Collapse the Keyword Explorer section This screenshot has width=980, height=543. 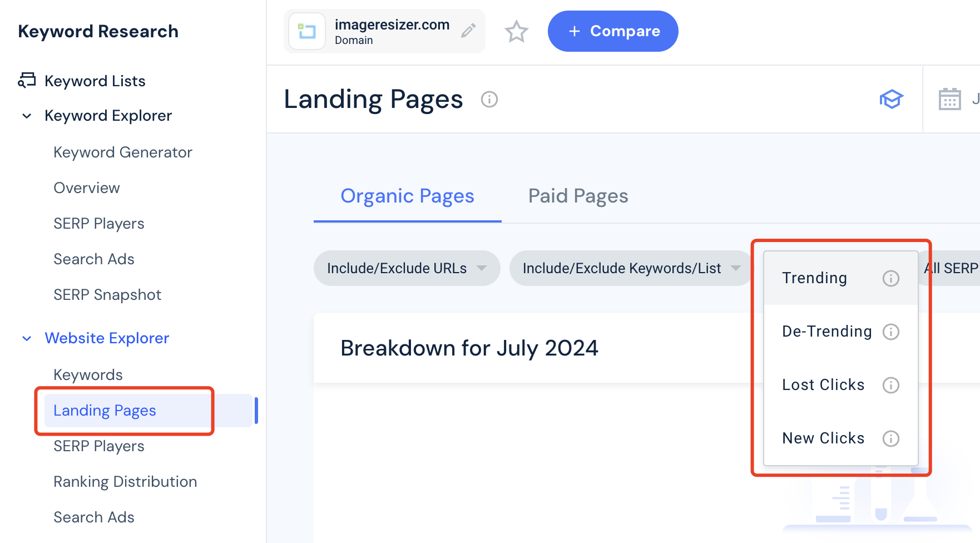click(27, 116)
